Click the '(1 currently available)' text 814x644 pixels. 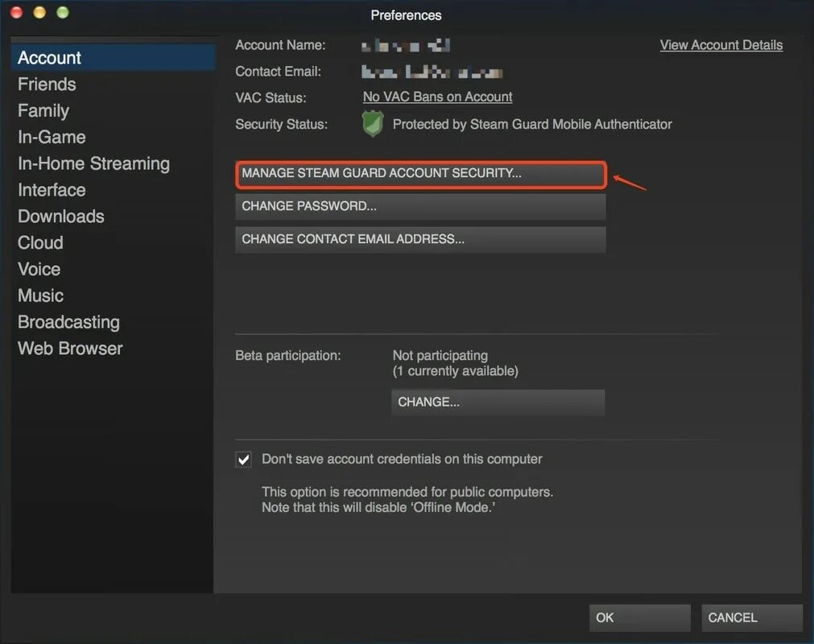click(455, 371)
